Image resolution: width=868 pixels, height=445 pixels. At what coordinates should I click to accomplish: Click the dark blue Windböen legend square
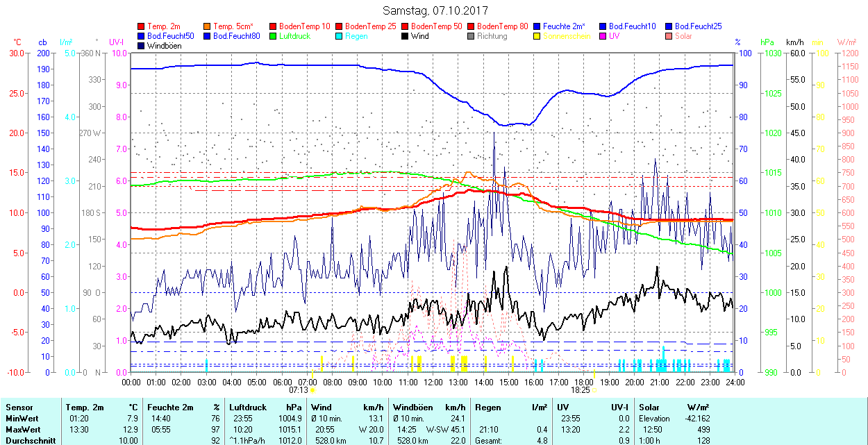tap(142, 46)
